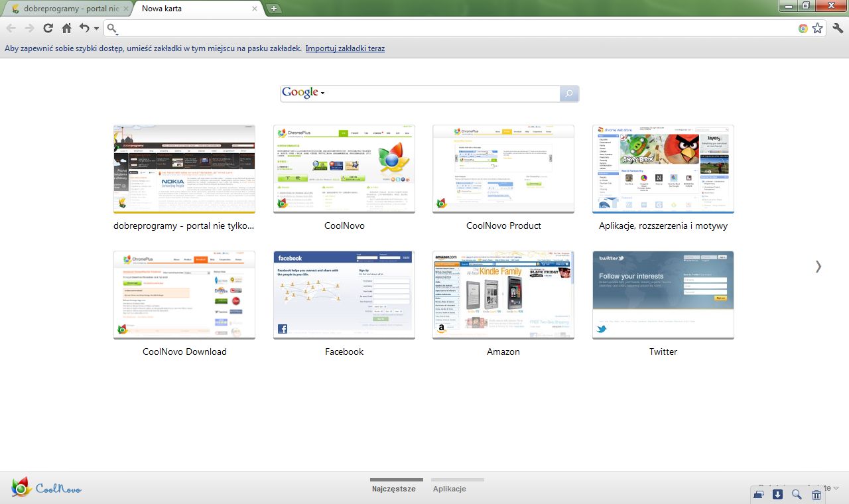The height and width of the screenshot is (504, 849).
Task: Click the Facebook caption text
Action: (x=344, y=351)
